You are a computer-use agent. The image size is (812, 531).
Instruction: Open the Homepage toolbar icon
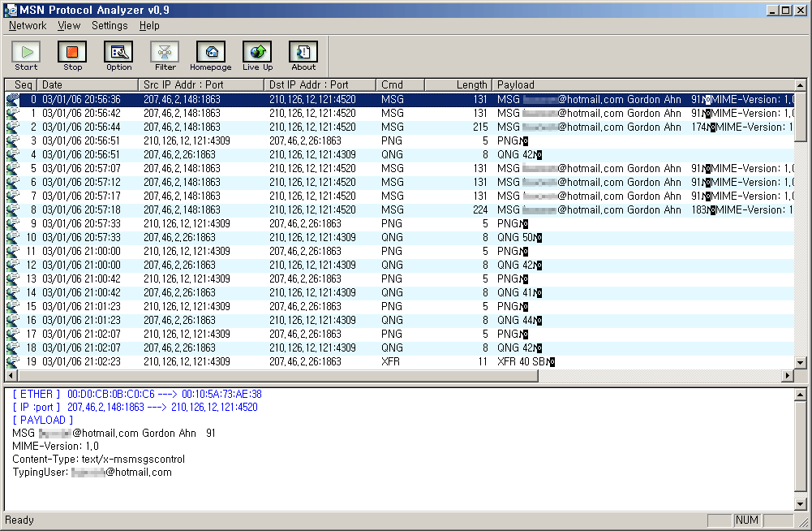point(211,56)
